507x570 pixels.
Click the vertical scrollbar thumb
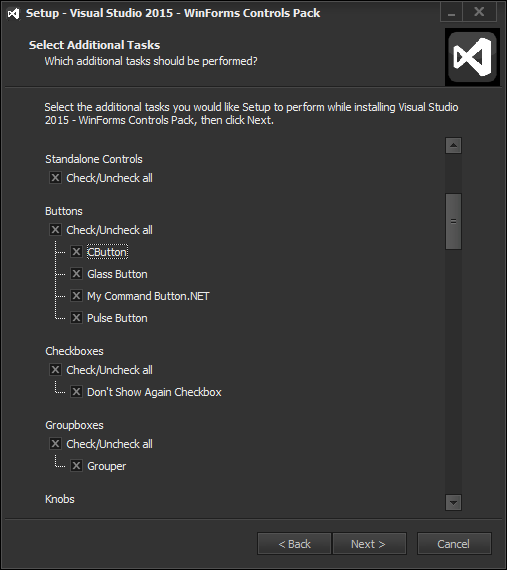[453, 221]
